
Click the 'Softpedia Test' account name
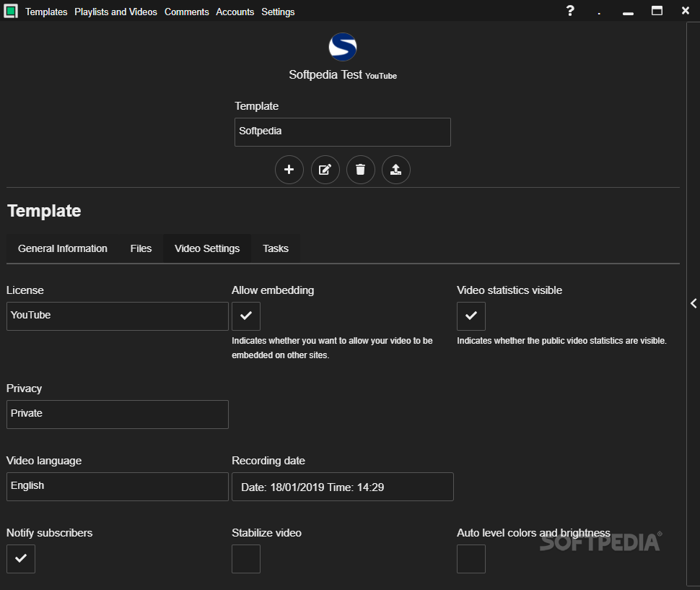325,74
